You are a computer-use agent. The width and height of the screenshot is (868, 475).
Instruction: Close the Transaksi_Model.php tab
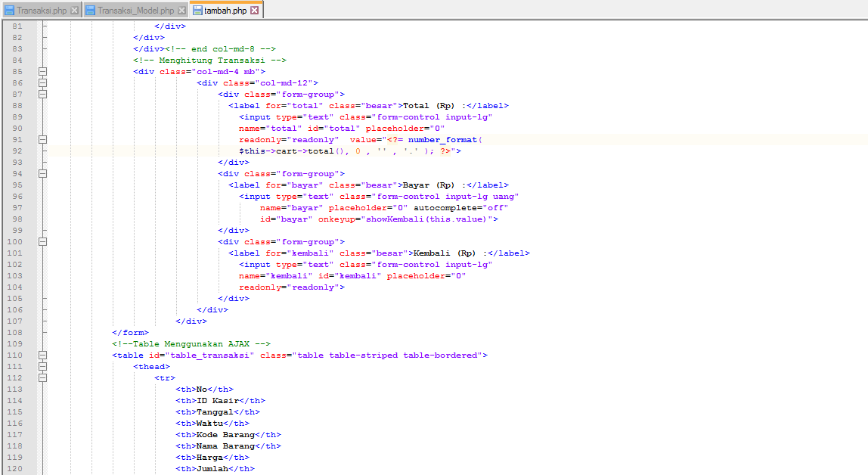tap(181, 11)
